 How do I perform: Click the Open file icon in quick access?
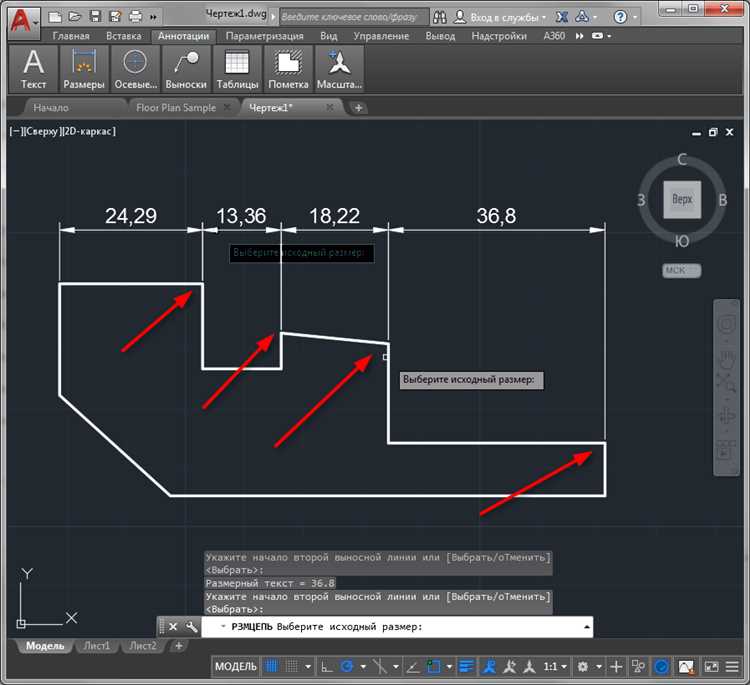tap(75, 17)
